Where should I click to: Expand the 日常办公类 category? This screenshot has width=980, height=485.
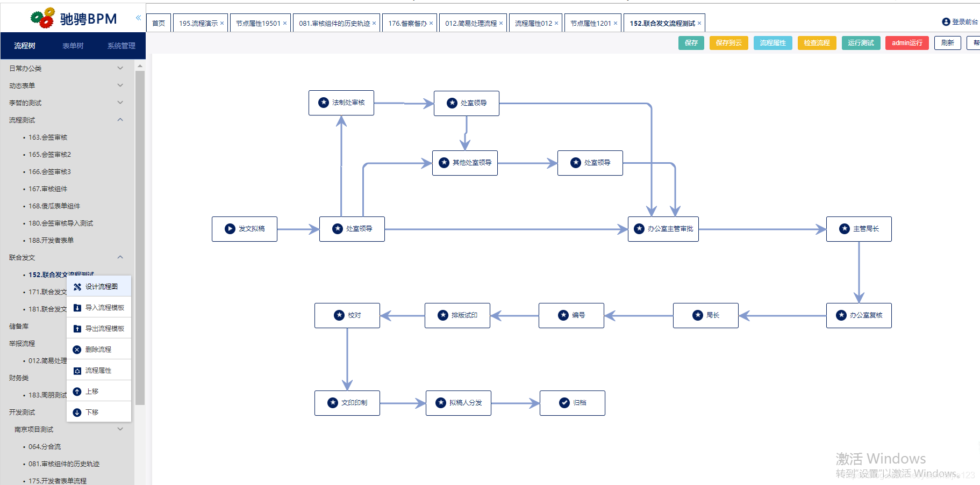tap(120, 68)
